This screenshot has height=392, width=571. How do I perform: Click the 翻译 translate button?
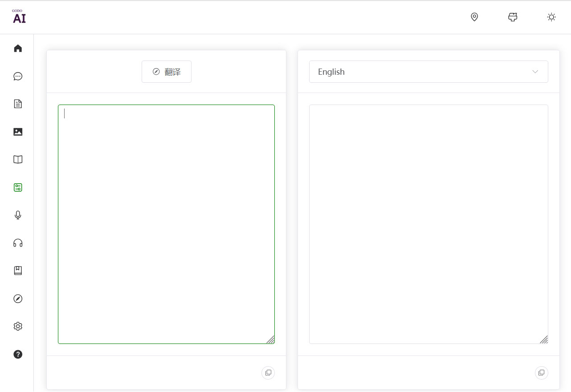[167, 72]
